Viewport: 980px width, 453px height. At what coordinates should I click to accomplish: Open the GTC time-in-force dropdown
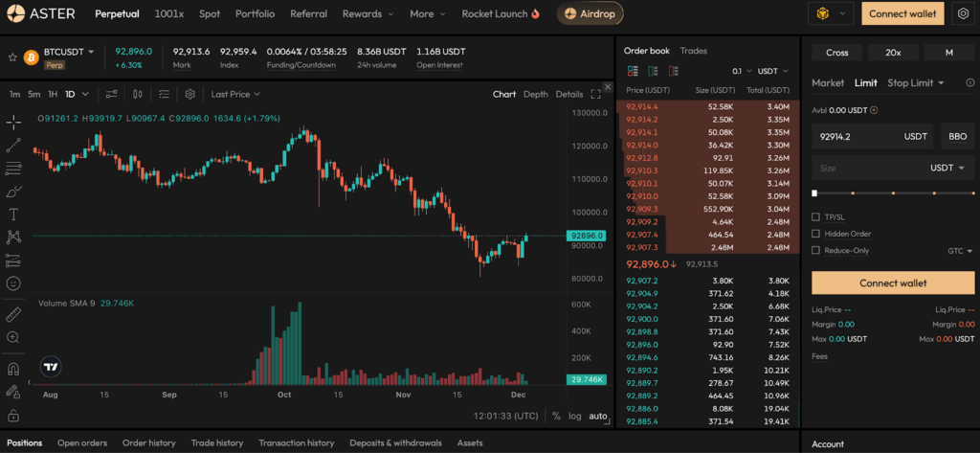pyautogui.click(x=960, y=250)
